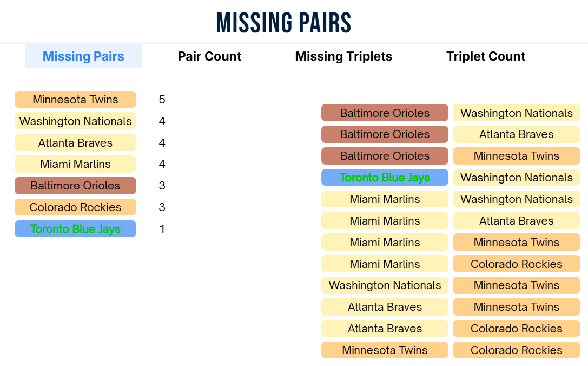588x366 pixels.
Task: Select the Baltimore Orioles pill in the left list
Action: coord(75,186)
